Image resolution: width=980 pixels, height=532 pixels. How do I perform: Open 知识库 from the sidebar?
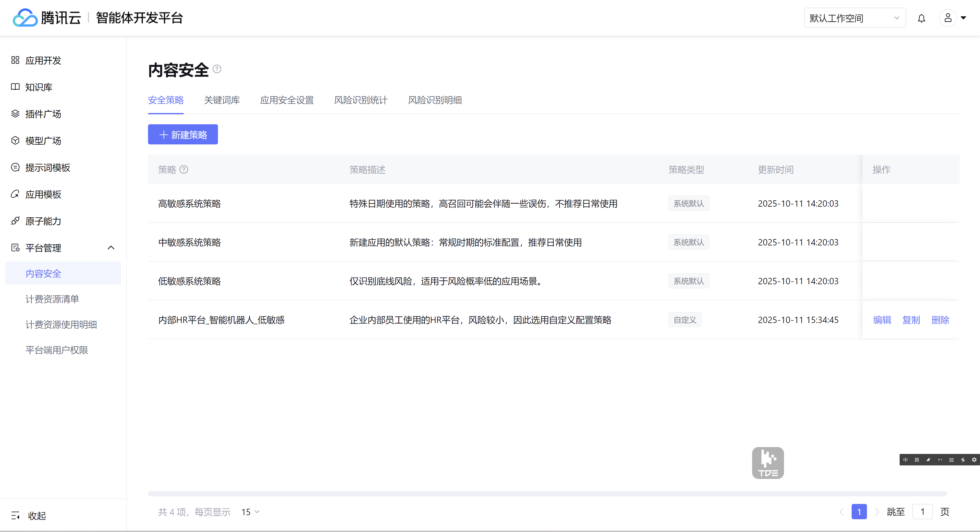(x=39, y=87)
